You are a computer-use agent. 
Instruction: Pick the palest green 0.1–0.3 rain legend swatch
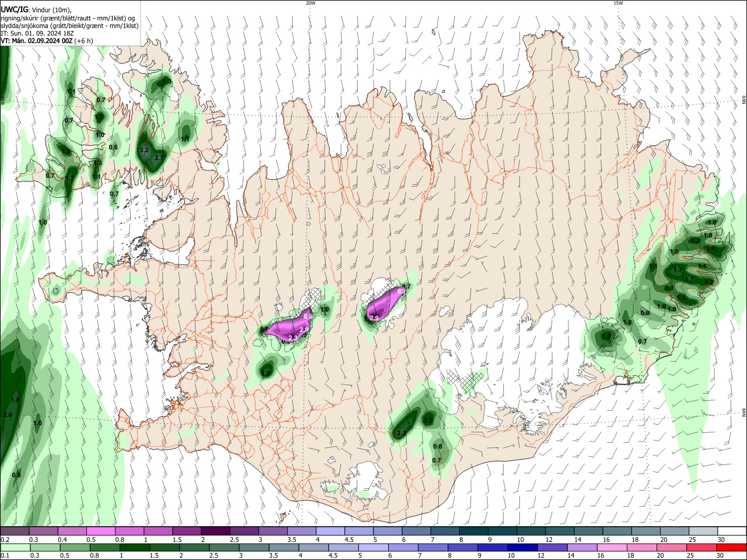pyautogui.click(x=15, y=547)
